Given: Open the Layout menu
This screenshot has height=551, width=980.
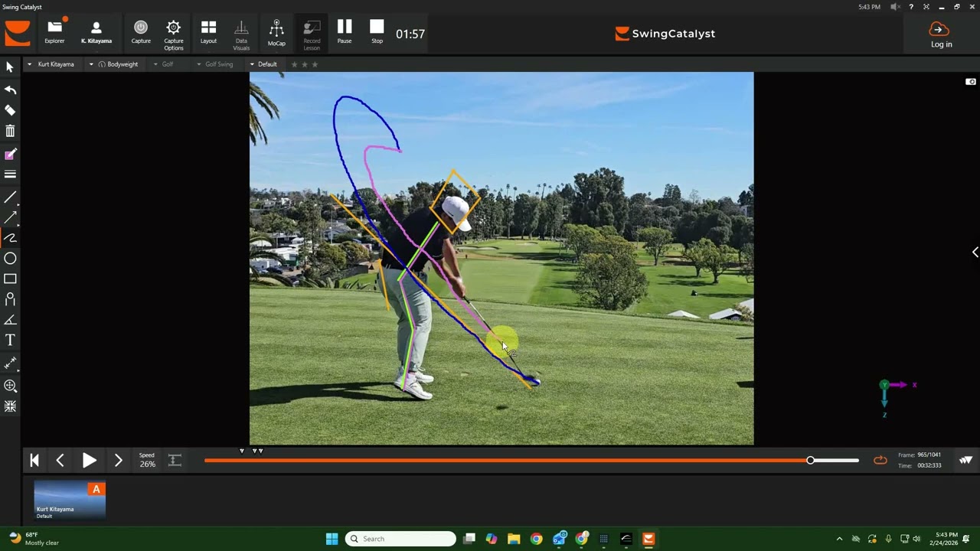Looking at the screenshot, I should click(208, 32).
